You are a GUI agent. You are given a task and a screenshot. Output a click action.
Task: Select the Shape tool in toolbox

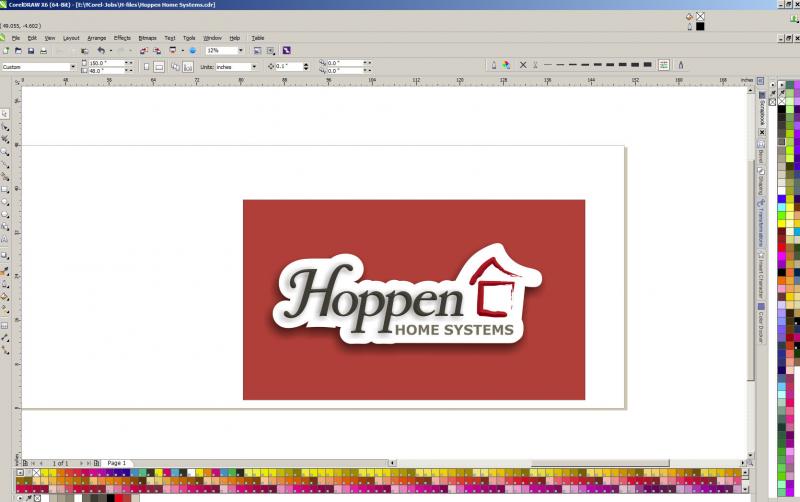pyautogui.click(x=5, y=127)
